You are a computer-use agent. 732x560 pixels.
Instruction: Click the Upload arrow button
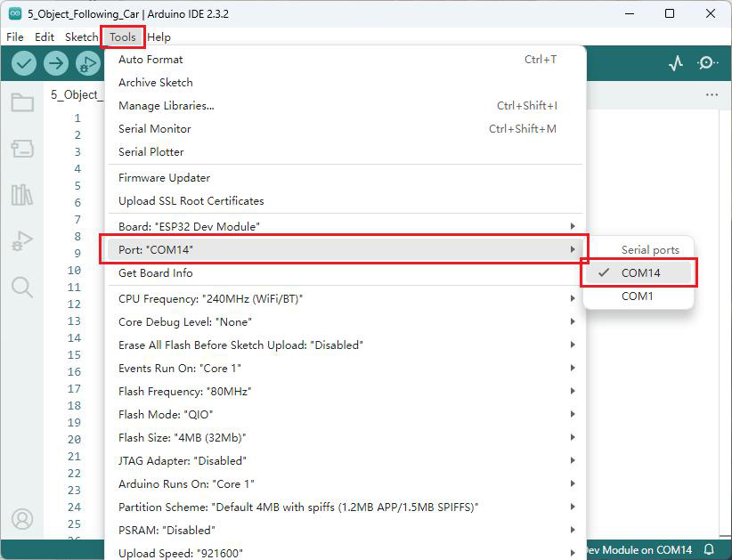[x=56, y=63]
